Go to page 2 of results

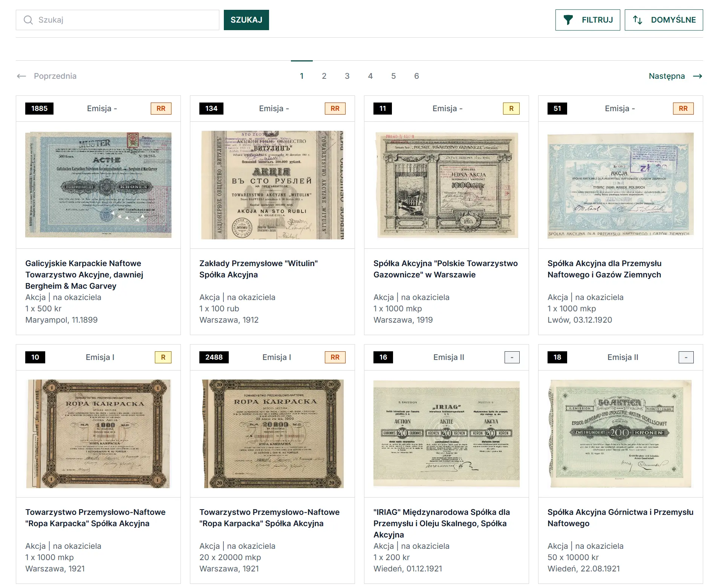(x=324, y=76)
